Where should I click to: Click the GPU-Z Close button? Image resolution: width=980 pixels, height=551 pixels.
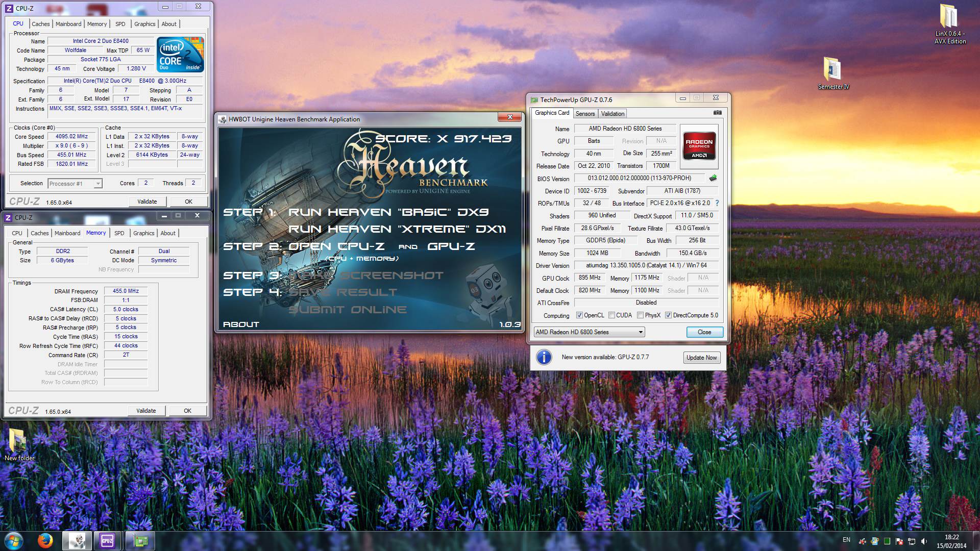click(x=704, y=332)
